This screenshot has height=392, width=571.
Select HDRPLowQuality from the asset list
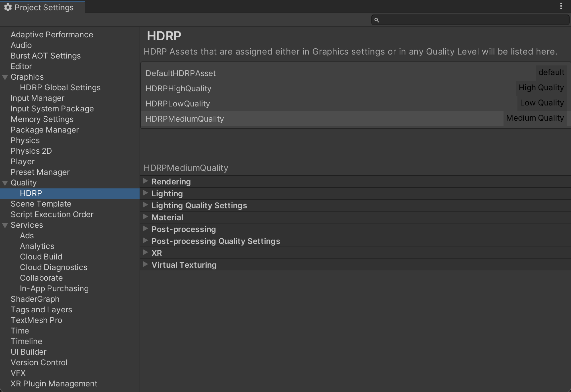[x=177, y=103]
